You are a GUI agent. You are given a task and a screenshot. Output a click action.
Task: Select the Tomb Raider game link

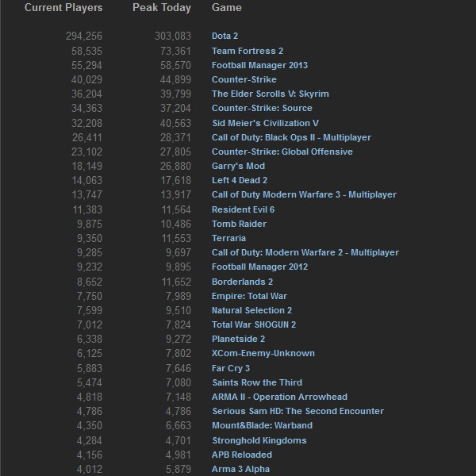click(237, 224)
